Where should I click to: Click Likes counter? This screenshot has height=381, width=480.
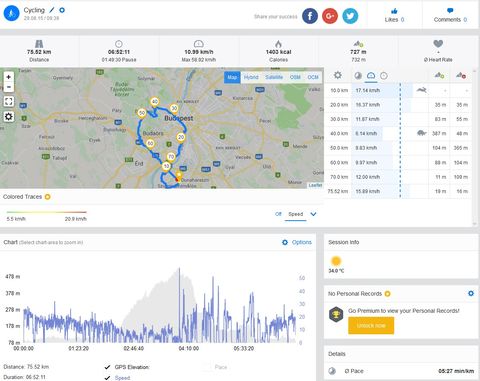coord(394,20)
